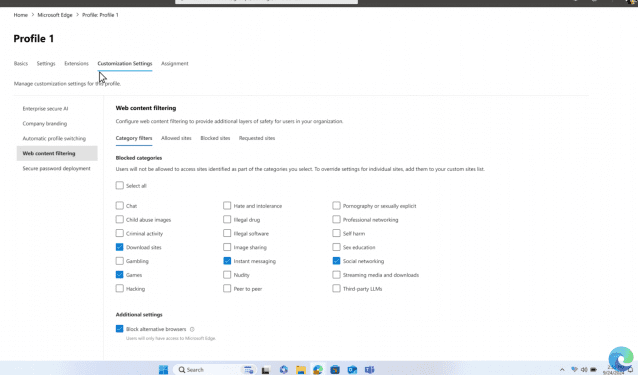Open Enterprise secure AI in the sidebar
The image size is (638, 375).
46,109
